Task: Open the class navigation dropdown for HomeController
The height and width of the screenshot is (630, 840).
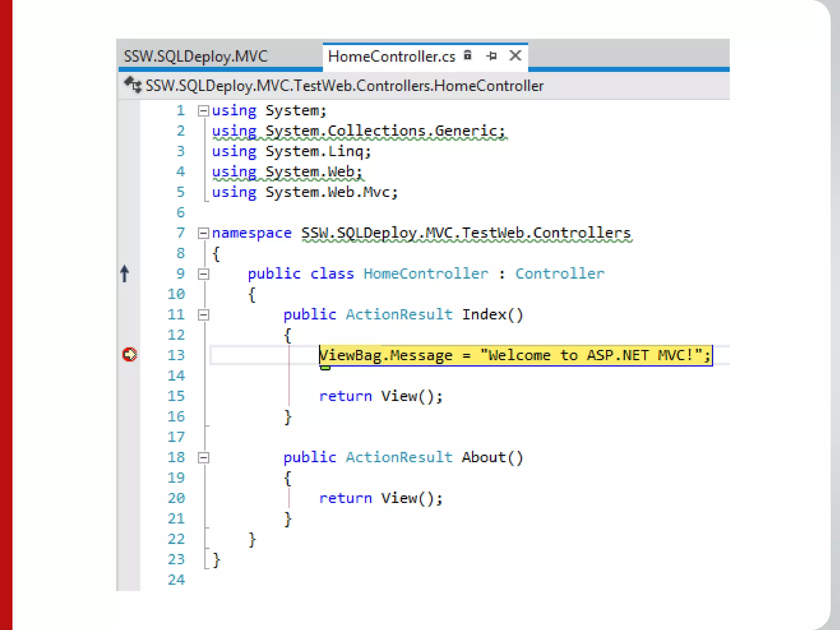Action: (x=345, y=86)
